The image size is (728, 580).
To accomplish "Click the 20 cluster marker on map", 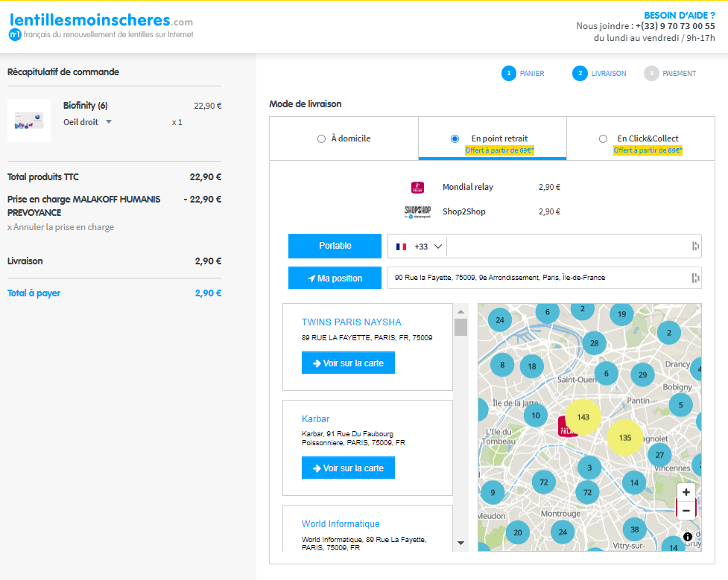I will pyautogui.click(x=518, y=532).
